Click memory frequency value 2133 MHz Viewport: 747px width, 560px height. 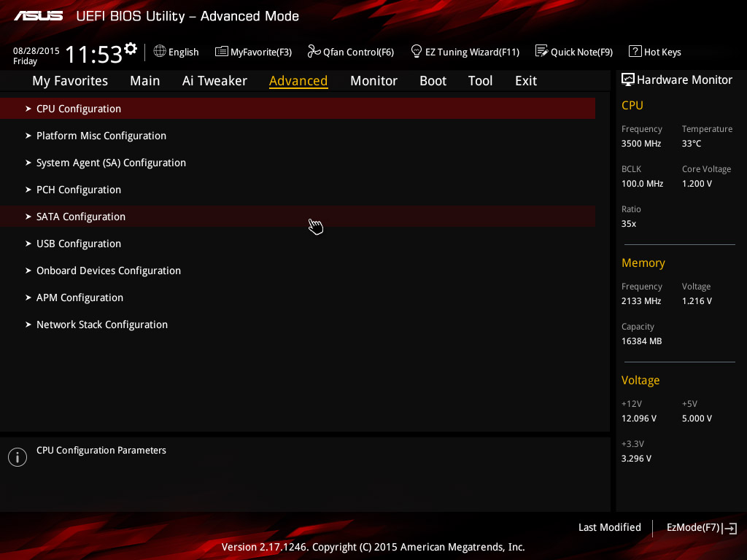pyautogui.click(x=641, y=301)
